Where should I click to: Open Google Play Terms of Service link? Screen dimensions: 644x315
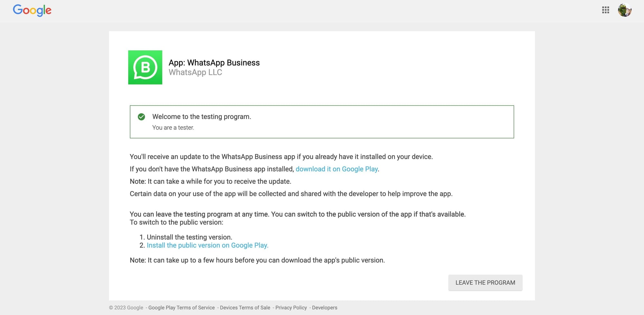tap(181, 308)
